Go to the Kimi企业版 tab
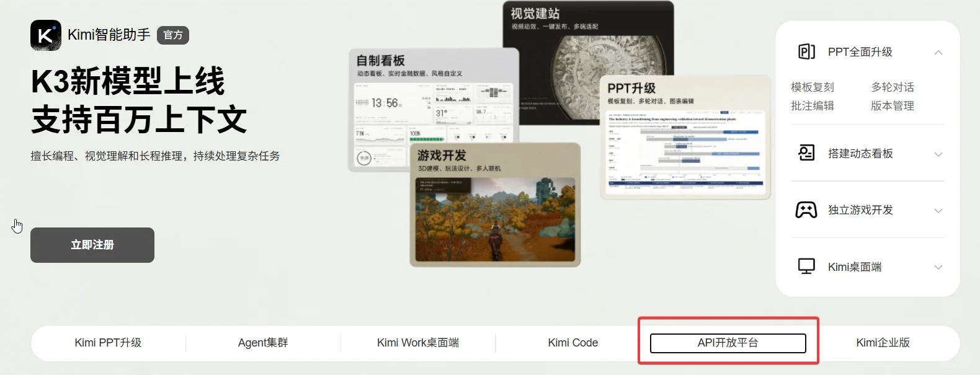 (x=883, y=343)
